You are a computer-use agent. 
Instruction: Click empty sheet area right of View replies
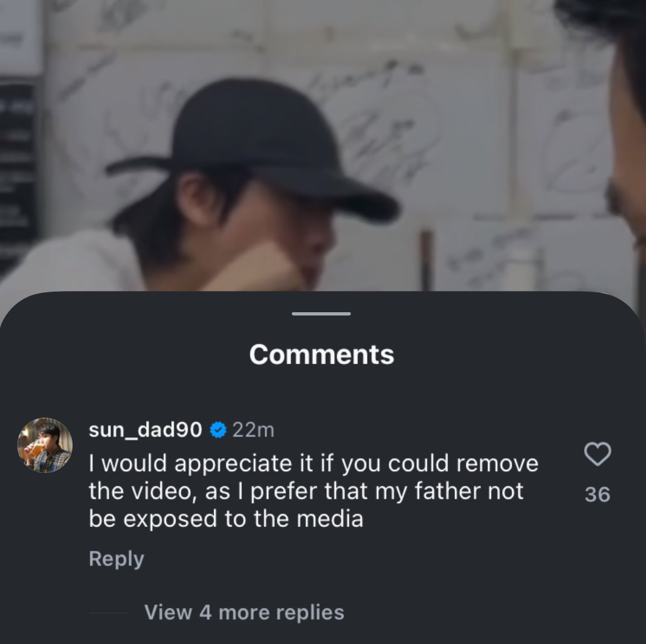click(x=491, y=612)
